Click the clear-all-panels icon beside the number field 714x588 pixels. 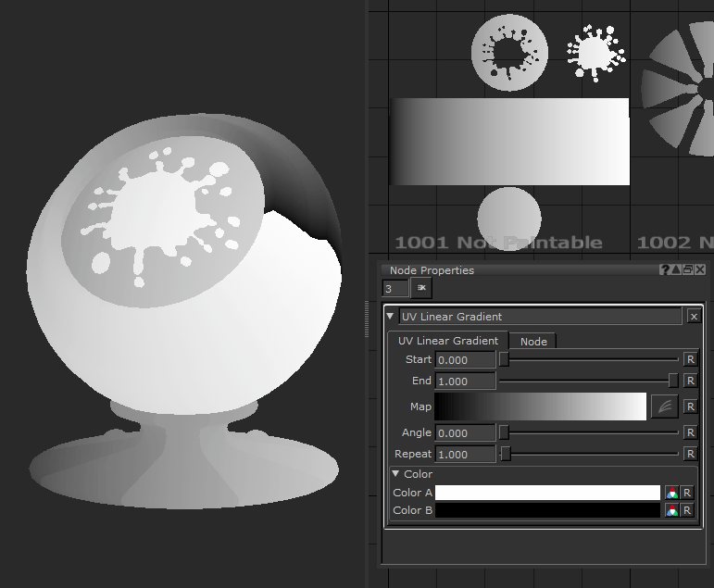tap(421, 288)
